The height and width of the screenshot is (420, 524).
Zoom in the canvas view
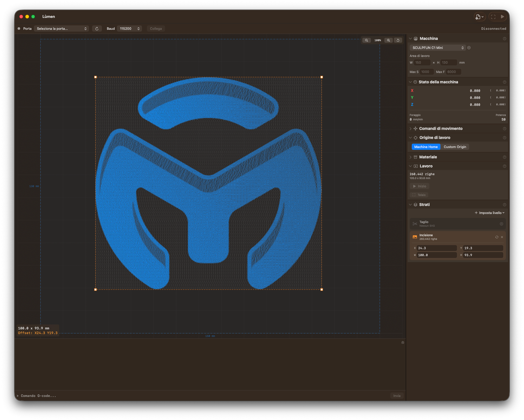point(388,40)
